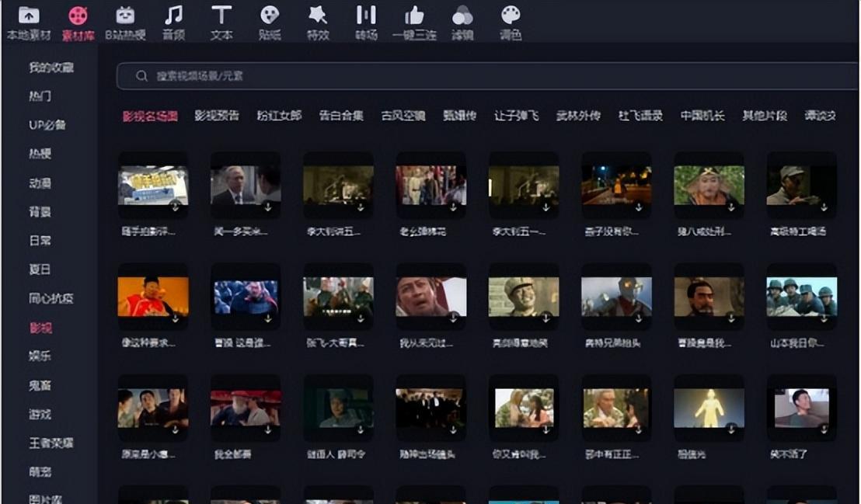Select the 素材库 material library icon

(x=78, y=16)
